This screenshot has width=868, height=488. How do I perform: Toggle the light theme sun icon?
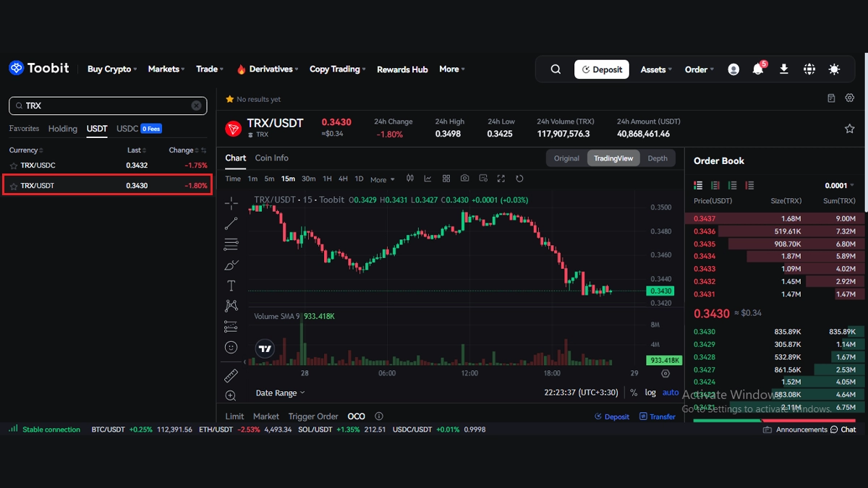click(x=835, y=69)
